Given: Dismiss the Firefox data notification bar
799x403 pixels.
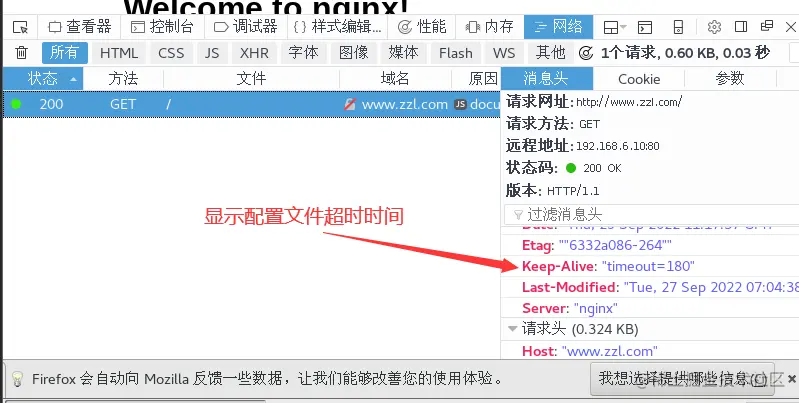Looking at the screenshot, I should pyautogui.click(x=791, y=379).
